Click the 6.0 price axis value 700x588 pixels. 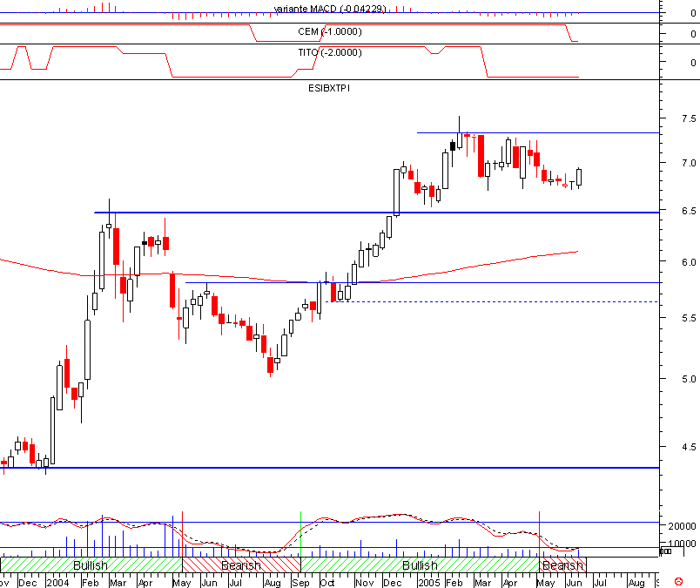pyautogui.click(x=689, y=262)
